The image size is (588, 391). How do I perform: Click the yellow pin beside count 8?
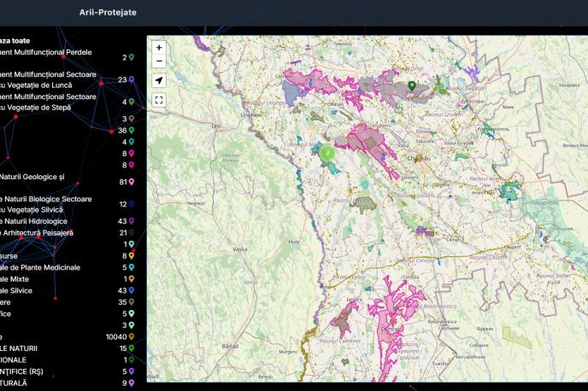[132, 256]
